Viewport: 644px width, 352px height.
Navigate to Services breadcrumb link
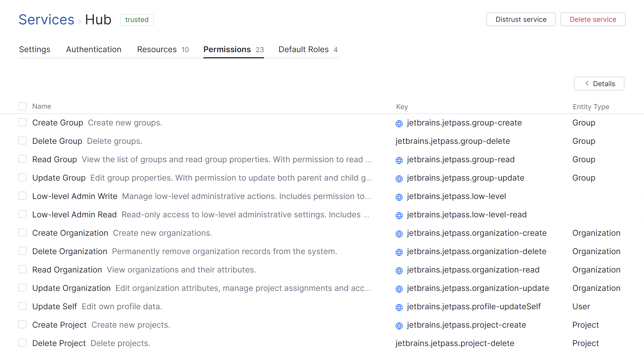click(x=46, y=20)
